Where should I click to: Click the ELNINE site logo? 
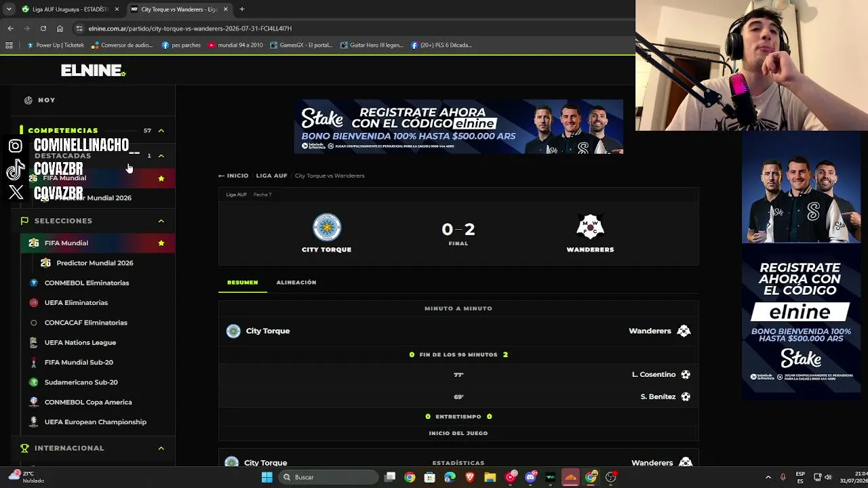pos(93,70)
